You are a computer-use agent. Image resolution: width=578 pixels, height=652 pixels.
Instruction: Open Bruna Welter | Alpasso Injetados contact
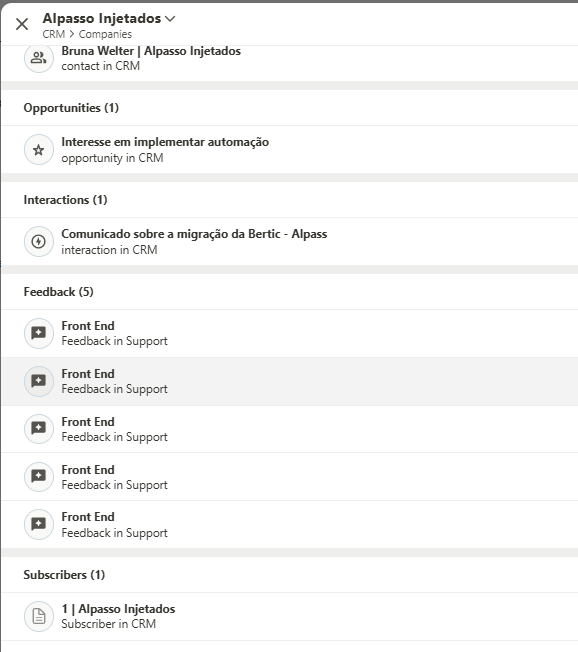coord(151,51)
